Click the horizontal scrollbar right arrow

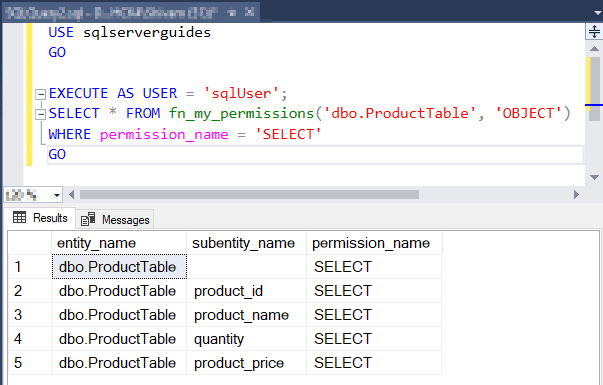click(576, 195)
